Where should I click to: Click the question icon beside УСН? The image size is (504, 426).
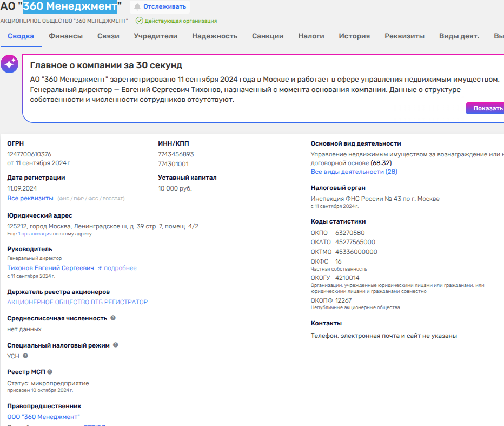[x=25, y=356]
